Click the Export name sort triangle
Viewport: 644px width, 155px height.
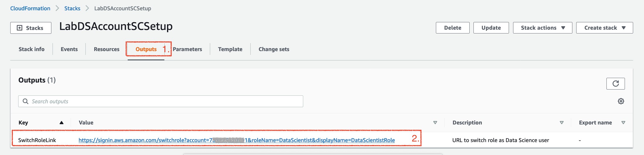623,123
